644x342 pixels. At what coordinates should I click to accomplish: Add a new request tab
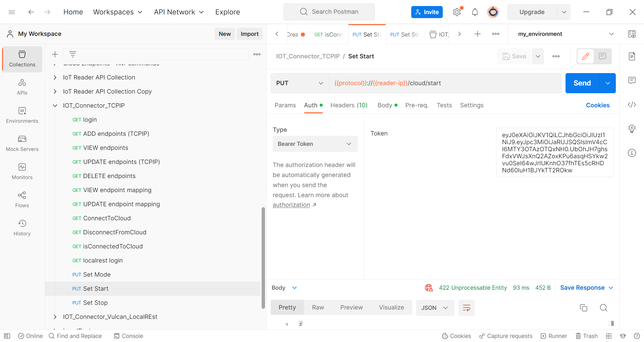click(x=478, y=34)
